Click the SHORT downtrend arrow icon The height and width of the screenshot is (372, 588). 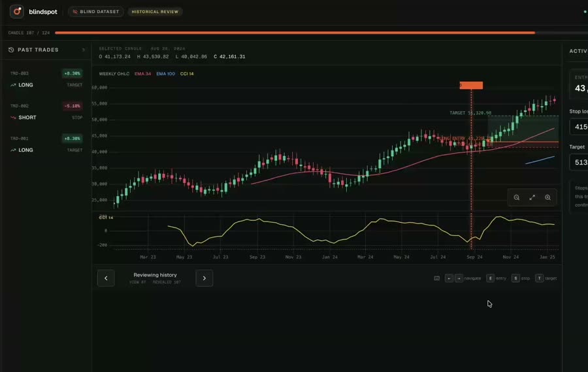point(13,118)
